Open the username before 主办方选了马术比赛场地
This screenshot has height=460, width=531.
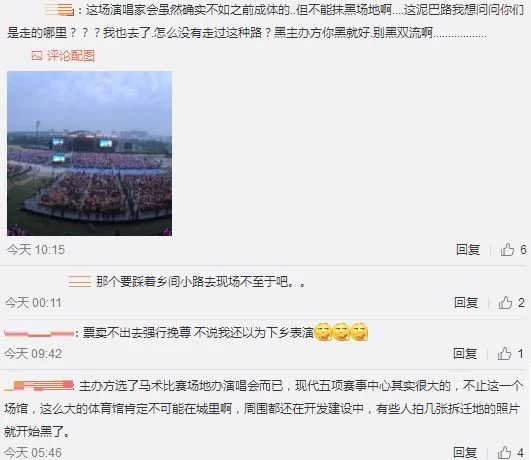tap(39, 386)
